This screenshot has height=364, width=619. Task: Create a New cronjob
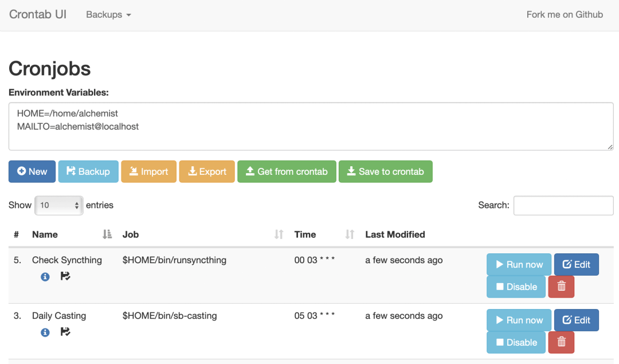tap(32, 171)
